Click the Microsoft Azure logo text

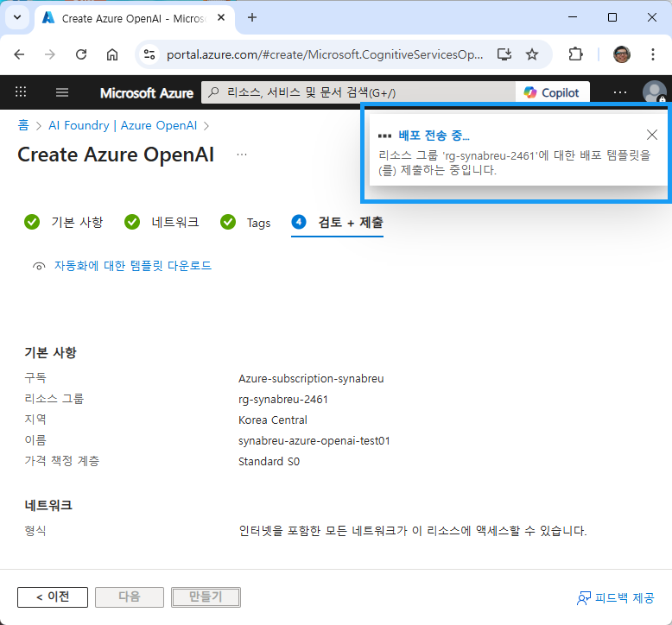(x=147, y=93)
